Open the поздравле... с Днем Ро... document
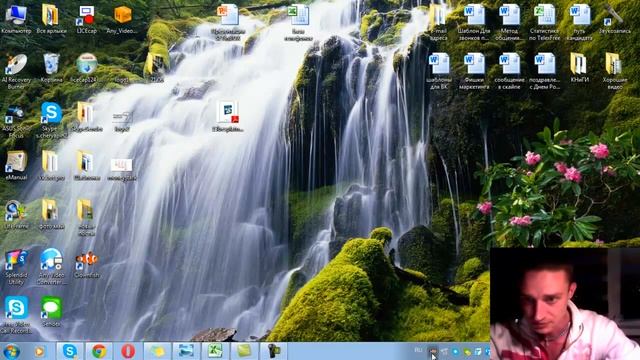The width and height of the screenshot is (640, 360). pyautogui.click(x=544, y=71)
